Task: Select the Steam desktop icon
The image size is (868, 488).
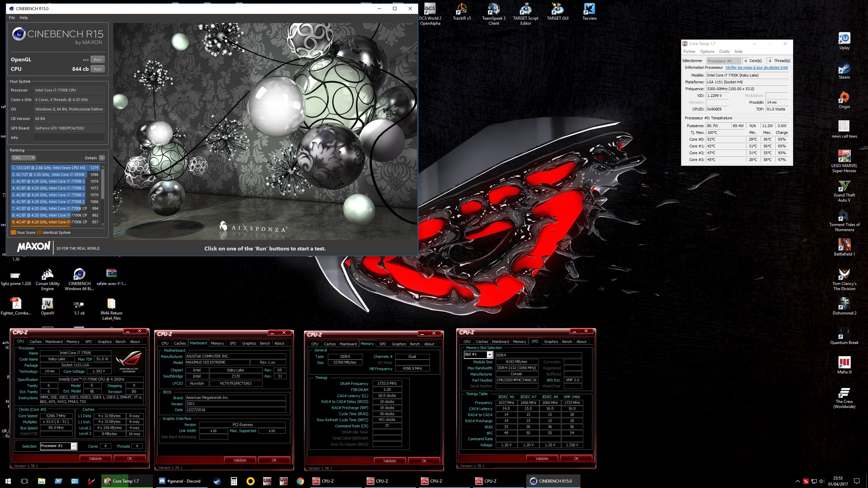Action: (x=844, y=71)
